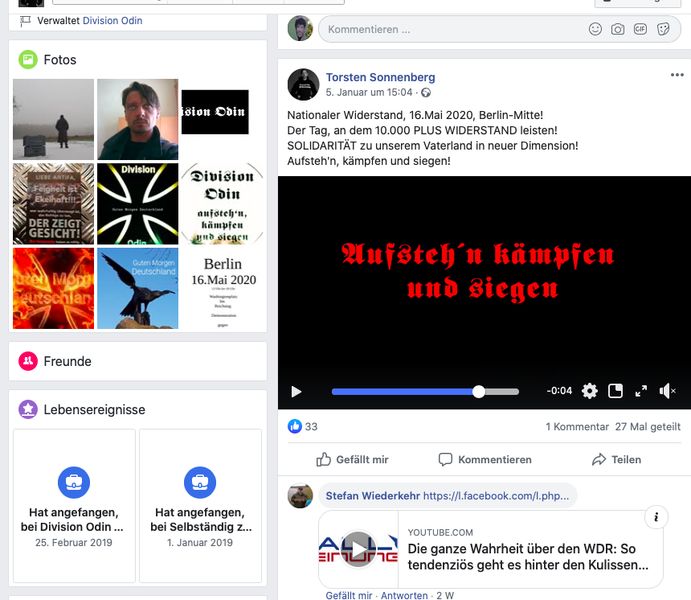Open the post options three-dot menu
The height and width of the screenshot is (600, 691).
click(x=677, y=75)
